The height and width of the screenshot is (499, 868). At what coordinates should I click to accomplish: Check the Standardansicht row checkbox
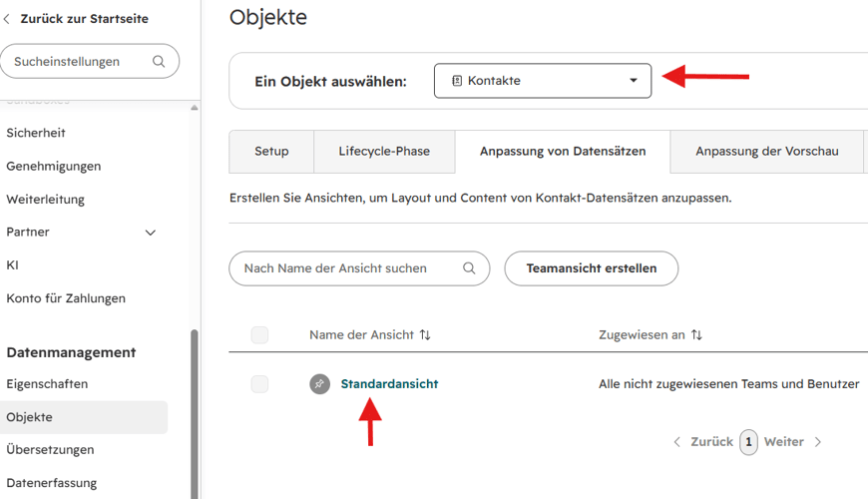pos(259,384)
